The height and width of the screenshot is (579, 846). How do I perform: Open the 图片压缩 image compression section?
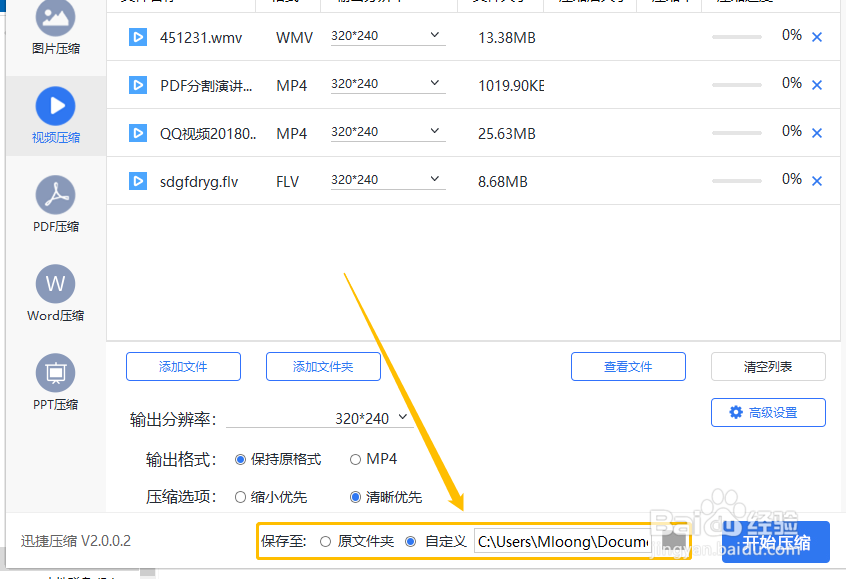pos(56,27)
